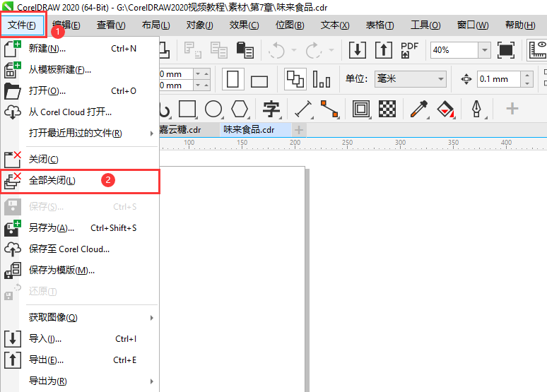
Task: Expand 获取图像(Q) submenu
Action: pyautogui.click(x=80, y=318)
